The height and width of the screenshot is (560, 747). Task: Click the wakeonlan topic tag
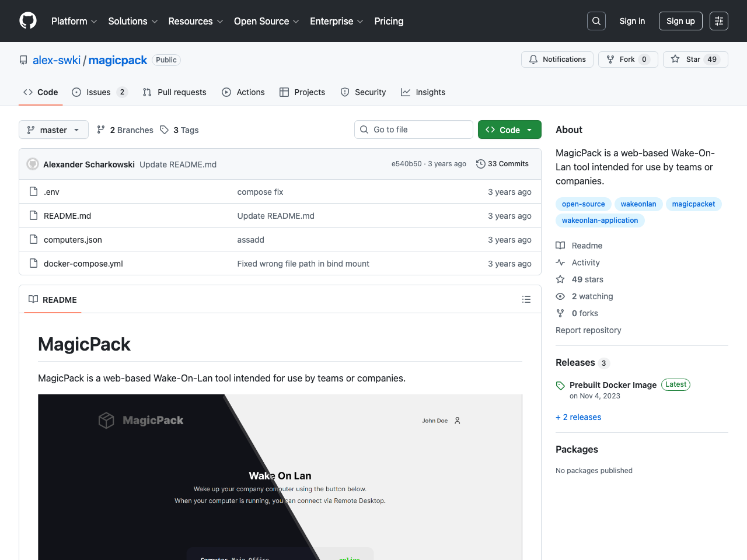coord(638,204)
